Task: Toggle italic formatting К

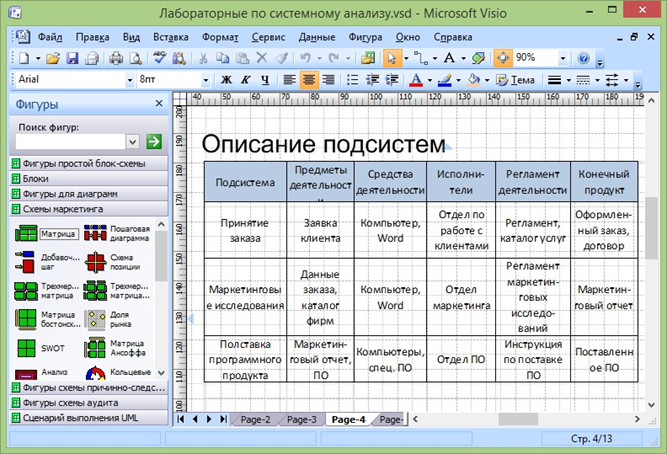Action: point(246,80)
